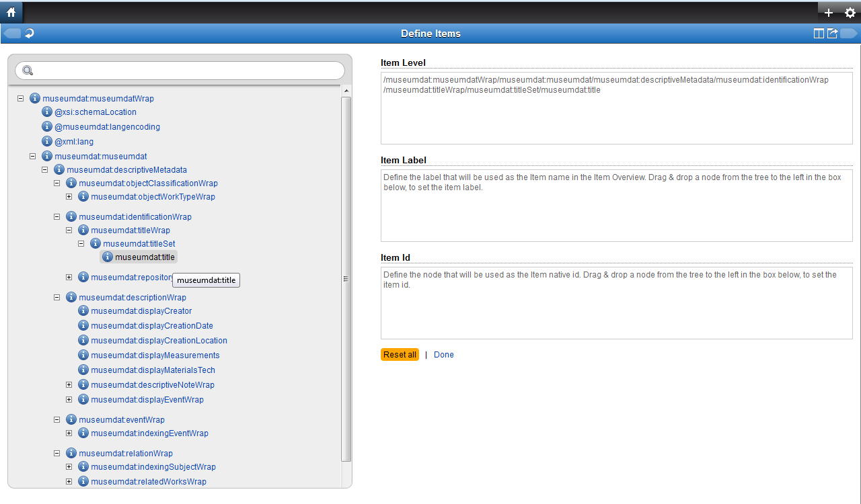Click the refresh curved arrow icon
Image resolution: width=861 pixels, height=504 pixels.
tap(29, 34)
